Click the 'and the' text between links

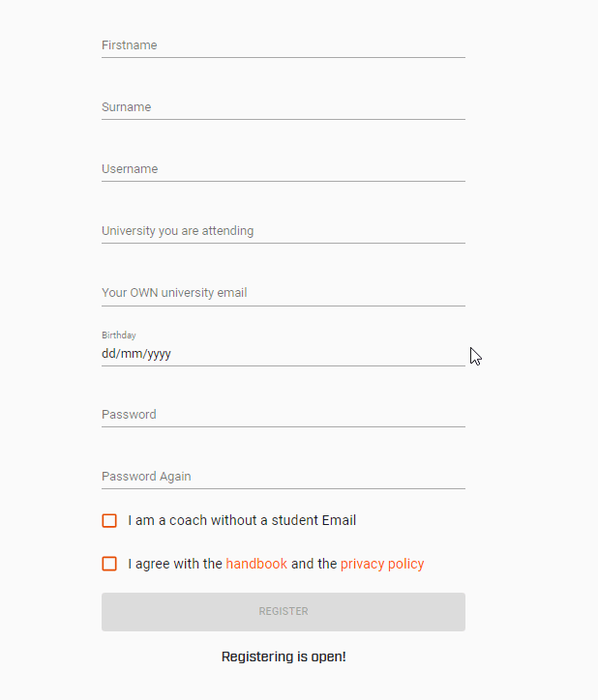pos(314,564)
